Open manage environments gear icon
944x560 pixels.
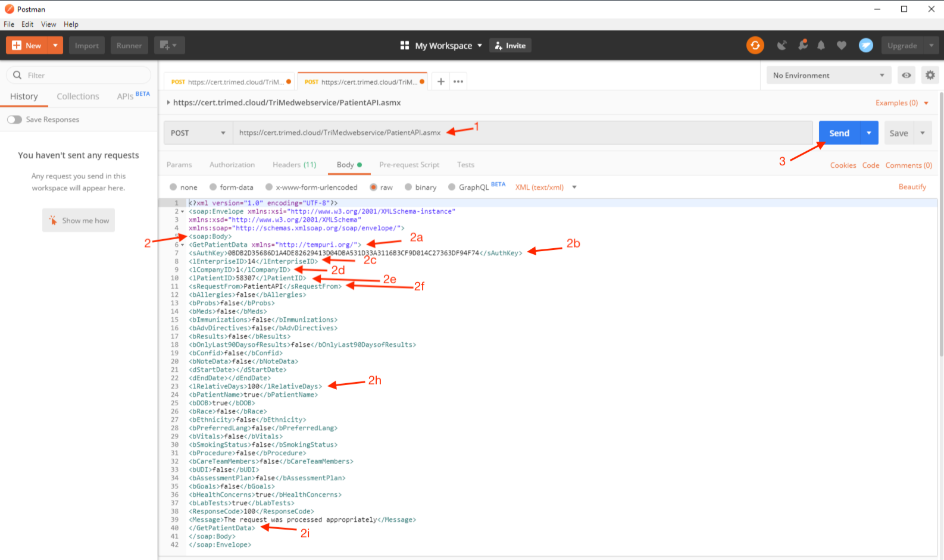coord(930,75)
